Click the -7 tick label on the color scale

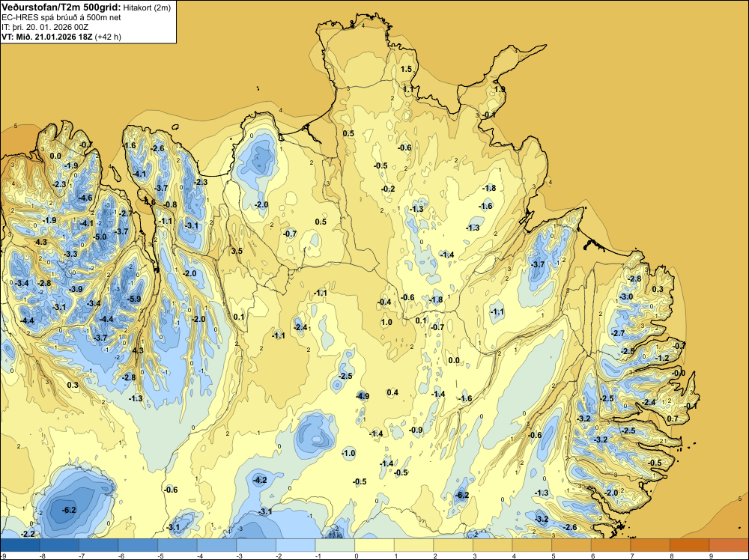tap(82, 556)
